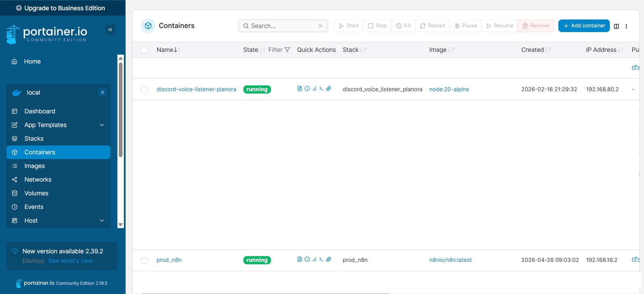Sort containers by the Image column
The height and width of the screenshot is (294, 644).
pos(442,50)
